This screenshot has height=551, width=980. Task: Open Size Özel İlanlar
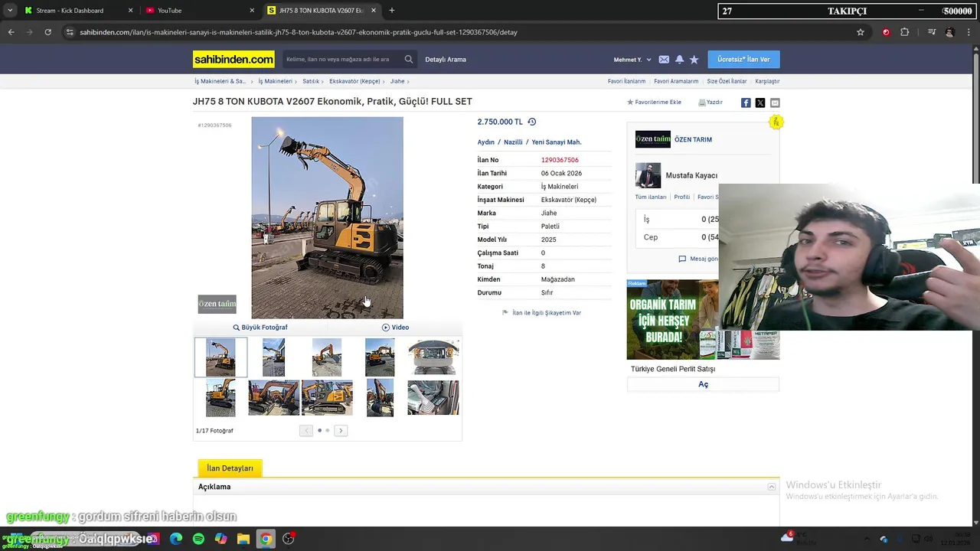tap(727, 81)
